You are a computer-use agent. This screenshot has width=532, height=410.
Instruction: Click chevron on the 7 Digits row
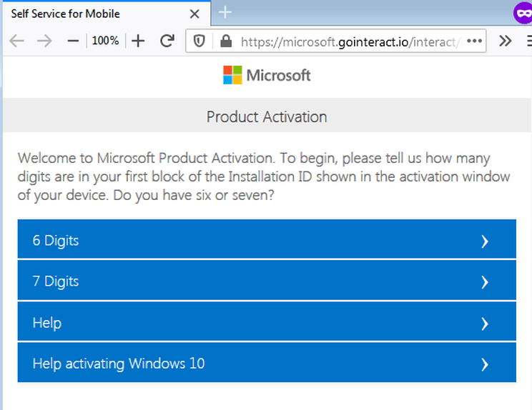coord(485,282)
